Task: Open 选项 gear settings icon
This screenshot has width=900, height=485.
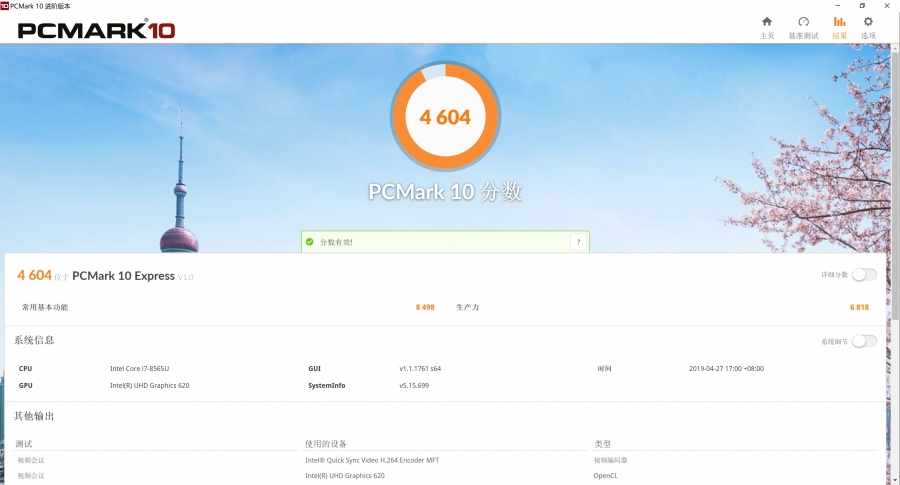Action: click(x=868, y=22)
